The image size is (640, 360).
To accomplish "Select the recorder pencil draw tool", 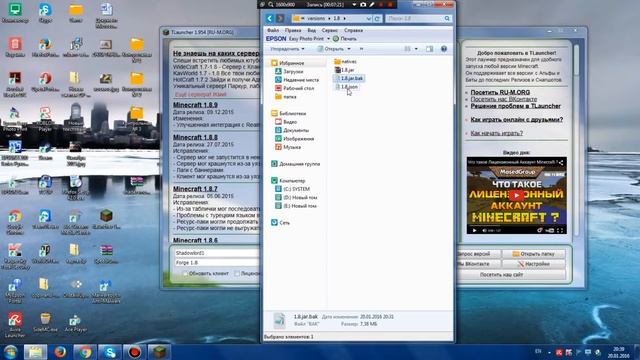I will pyautogui.click(x=372, y=4).
